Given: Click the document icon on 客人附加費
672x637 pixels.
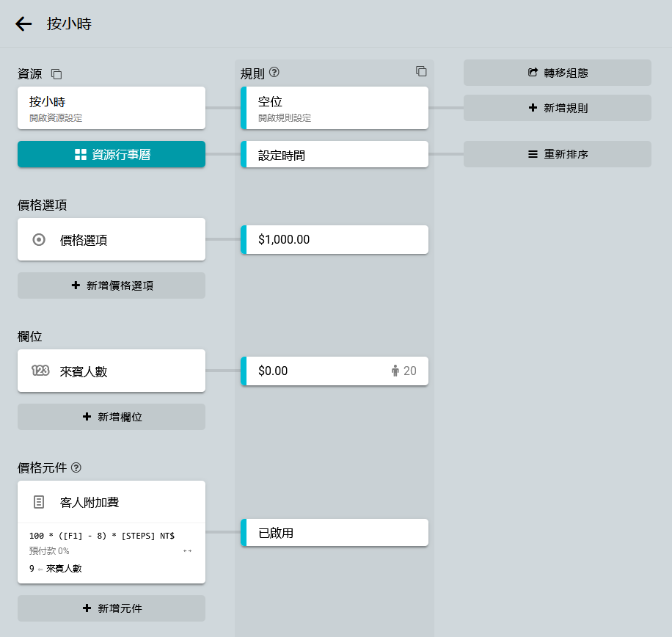Looking at the screenshot, I should tap(40, 502).
